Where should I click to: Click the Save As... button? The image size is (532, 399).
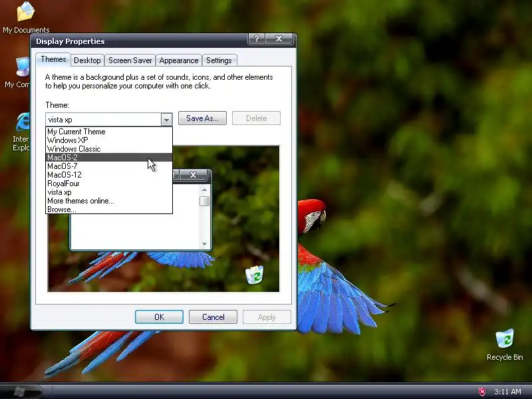point(202,118)
